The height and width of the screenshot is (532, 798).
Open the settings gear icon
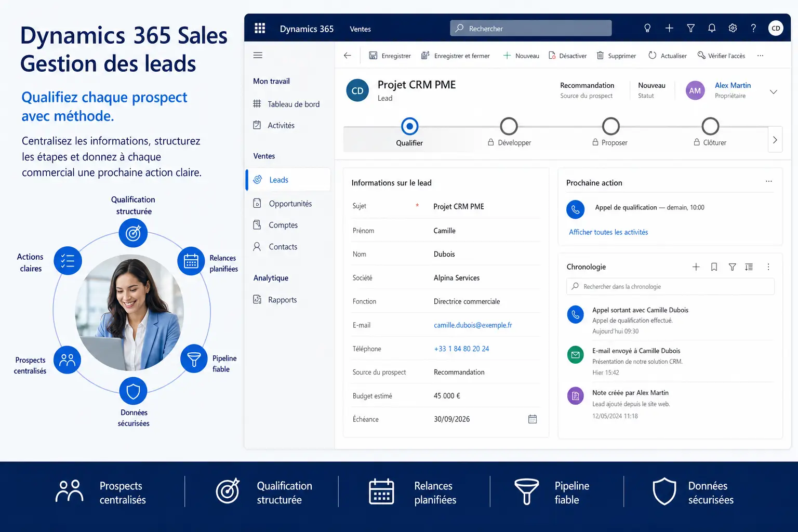pyautogui.click(x=733, y=28)
